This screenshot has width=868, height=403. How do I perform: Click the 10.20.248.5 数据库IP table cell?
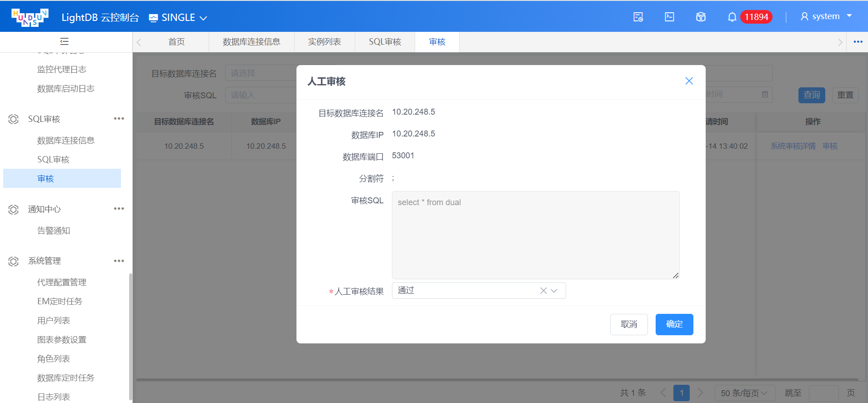[x=266, y=146]
